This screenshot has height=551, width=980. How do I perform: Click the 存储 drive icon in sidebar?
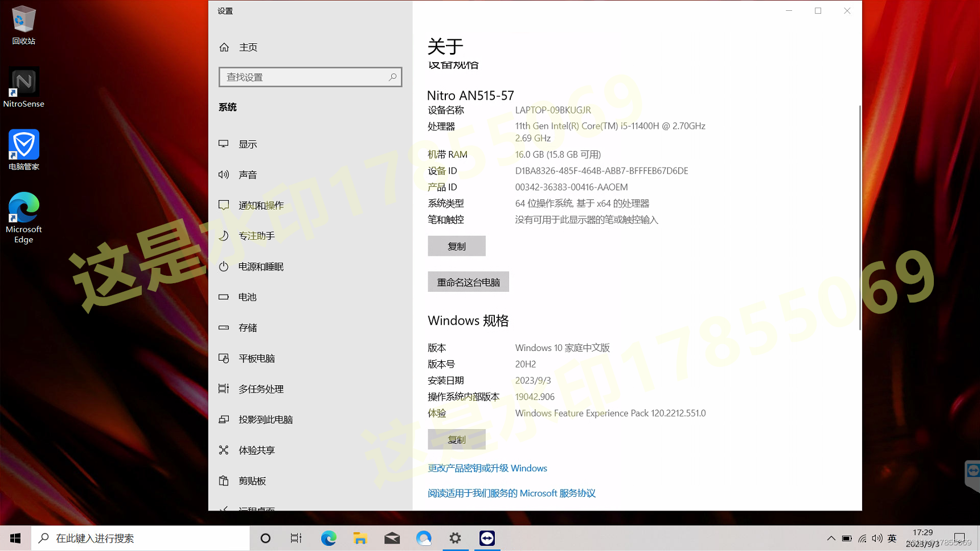click(224, 328)
